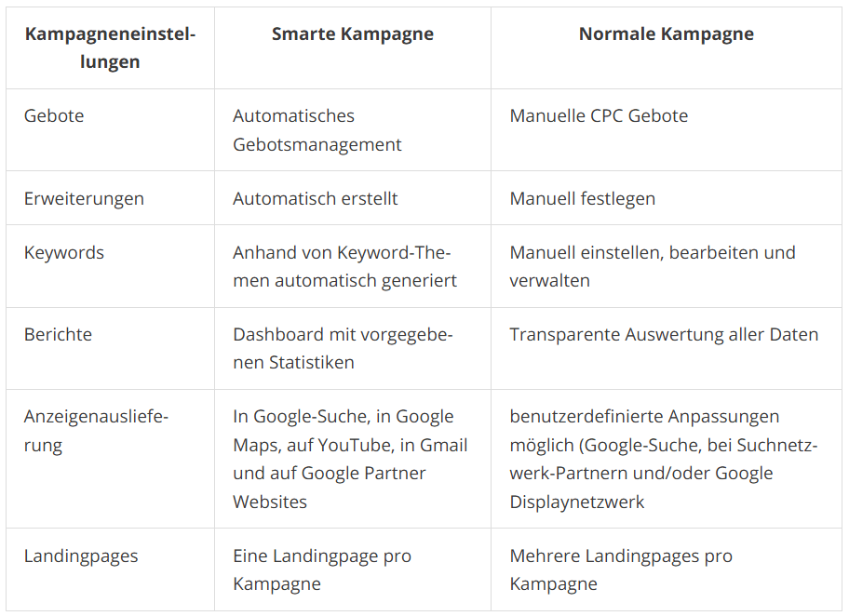This screenshot has height=616, width=849.
Task: Click 'Mehrere Landingpages pro Kampagne' cell
Action: point(621,570)
